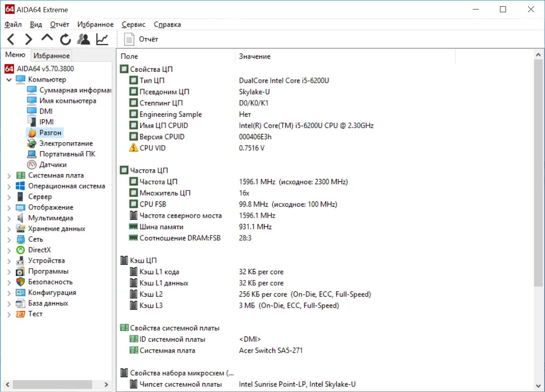
Task: Open Электропитание power item
Action: tap(60, 143)
